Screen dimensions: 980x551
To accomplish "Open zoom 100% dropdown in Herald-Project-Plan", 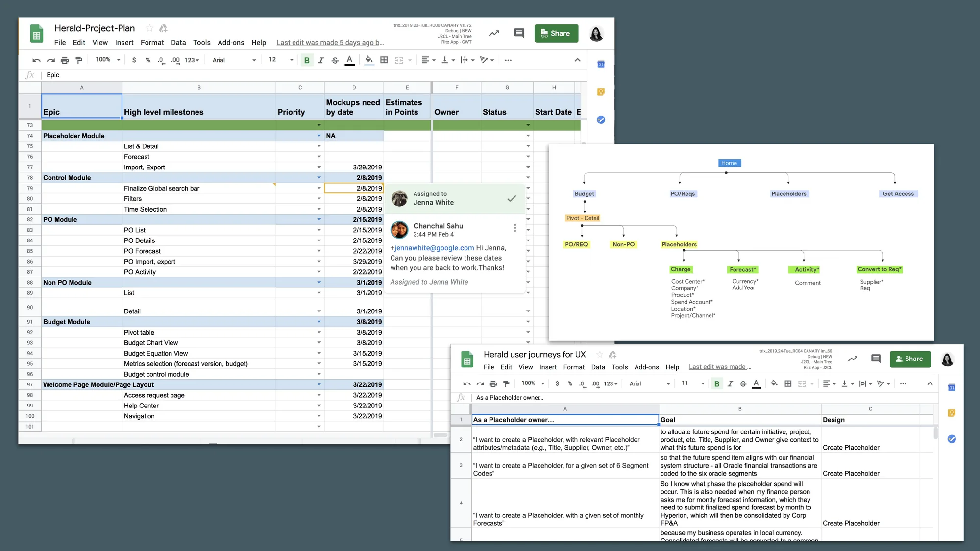I will [108, 60].
